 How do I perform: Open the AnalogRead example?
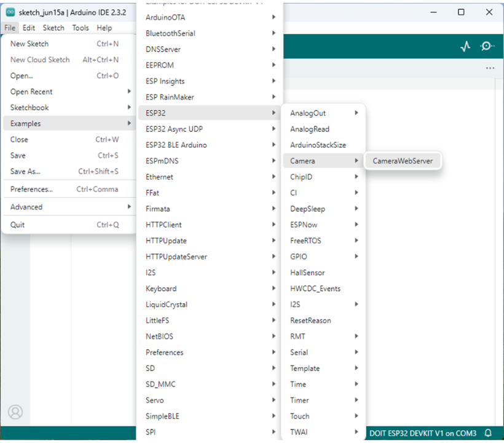(323, 129)
